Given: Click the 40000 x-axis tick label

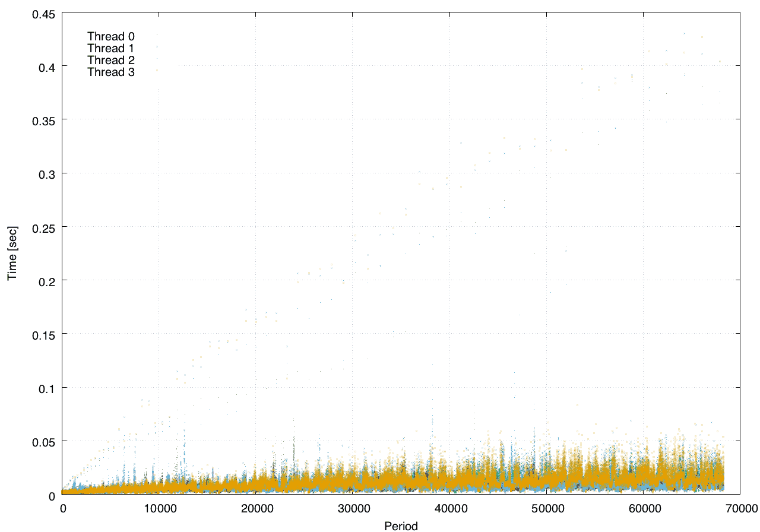Looking at the screenshot, I should tap(449, 508).
